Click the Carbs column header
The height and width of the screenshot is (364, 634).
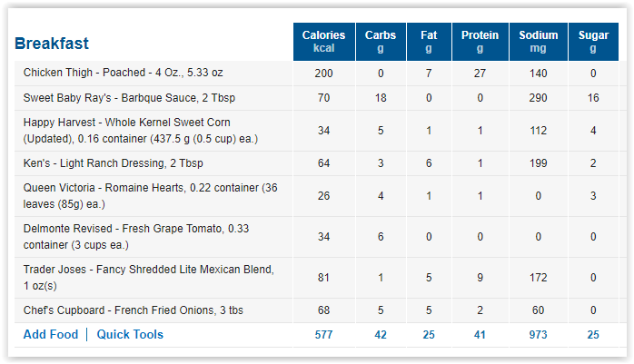(381, 42)
